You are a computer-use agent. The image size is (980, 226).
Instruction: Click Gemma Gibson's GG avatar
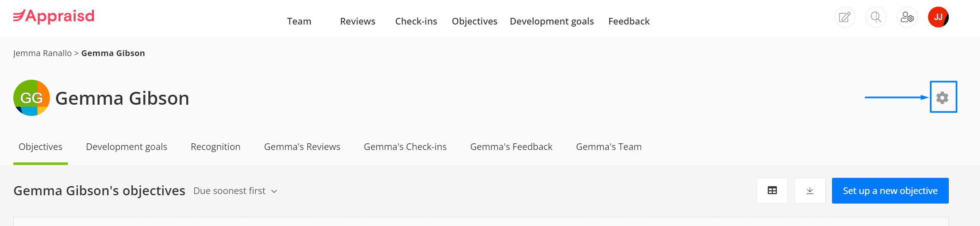click(x=32, y=98)
